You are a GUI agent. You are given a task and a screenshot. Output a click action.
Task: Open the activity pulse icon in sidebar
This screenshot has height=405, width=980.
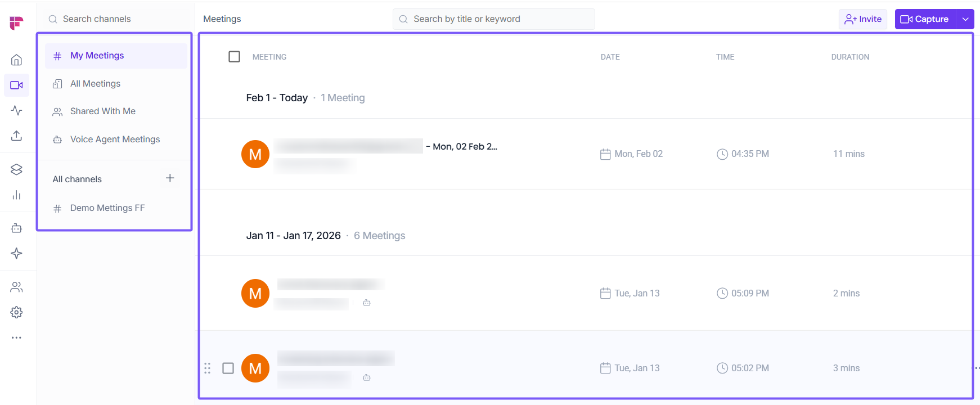pos(17,110)
